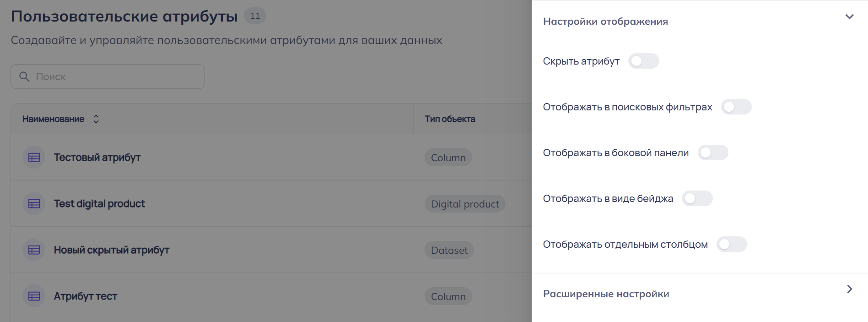Image resolution: width=868 pixels, height=322 pixels.
Task: Collapse the Настройки отображения section chevron
Action: tap(849, 17)
